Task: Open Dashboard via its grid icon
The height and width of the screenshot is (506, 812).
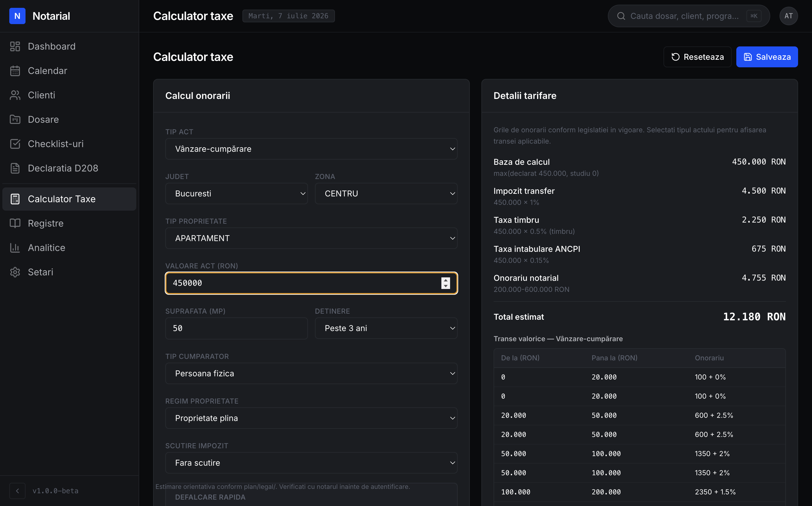Action: click(x=15, y=46)
